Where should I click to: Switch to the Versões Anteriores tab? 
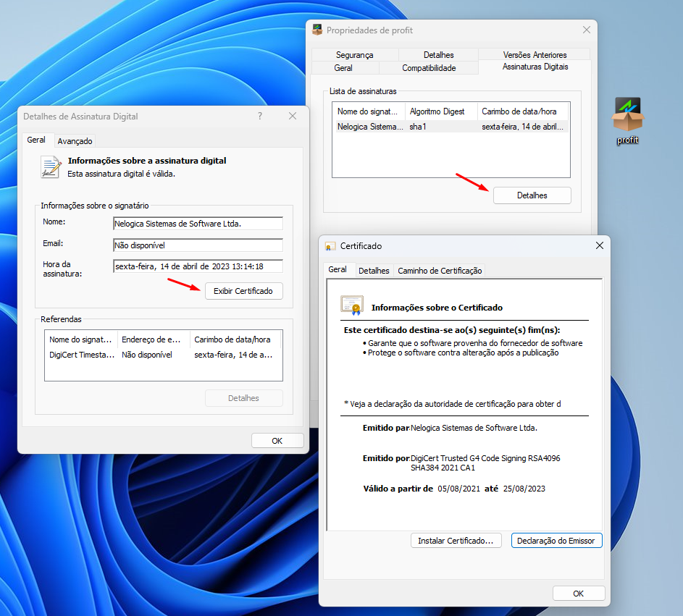(535, 55)
